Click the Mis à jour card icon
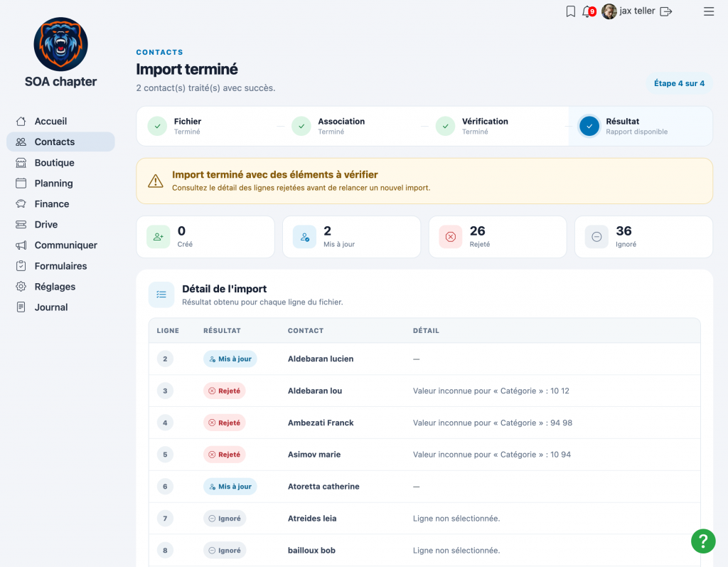 (304, 237)
